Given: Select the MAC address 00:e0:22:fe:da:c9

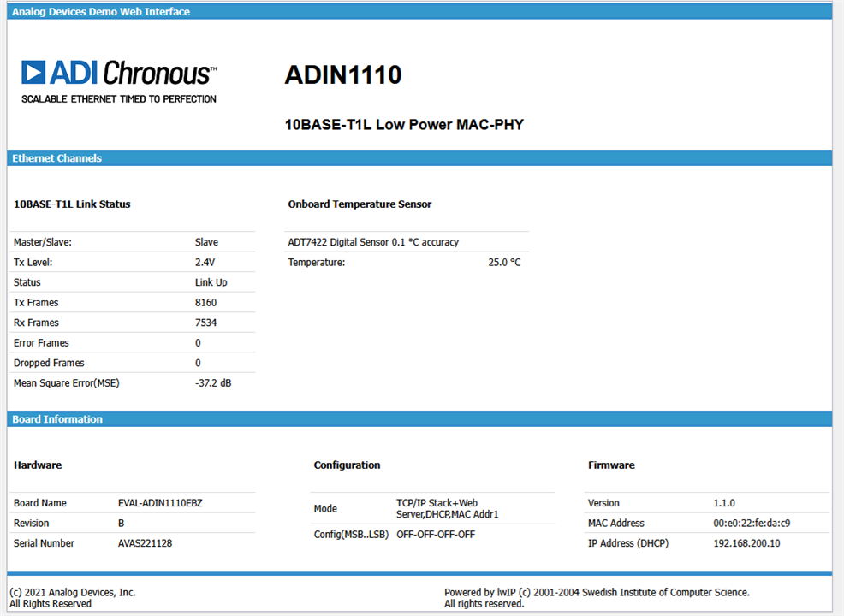Looking at the screenshot, I should coord(752,524).
